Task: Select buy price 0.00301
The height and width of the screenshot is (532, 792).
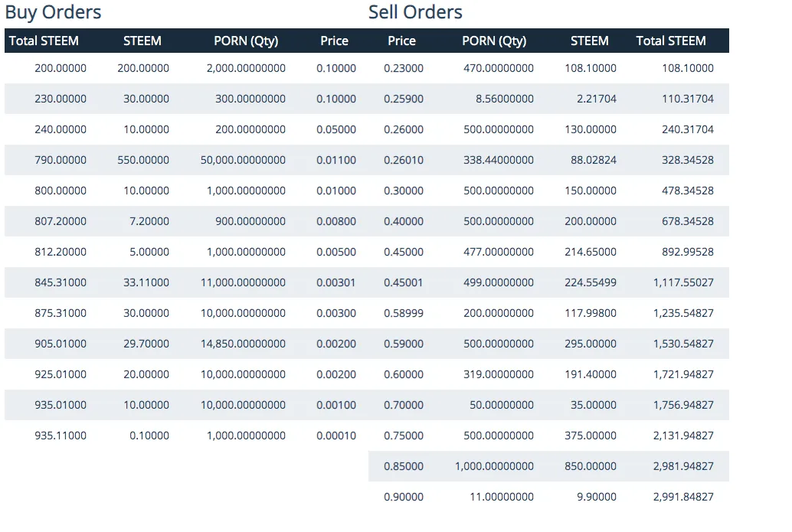Action: click(x=336, y=282)
